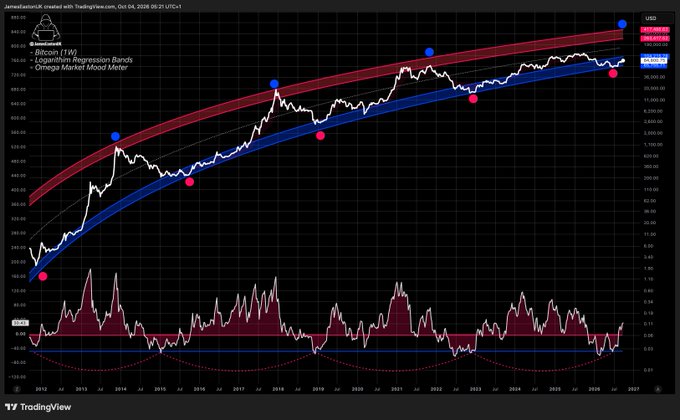Click the pink dot below the 2019 low
This screenshot has height=420, width=680.
[320, 136]
